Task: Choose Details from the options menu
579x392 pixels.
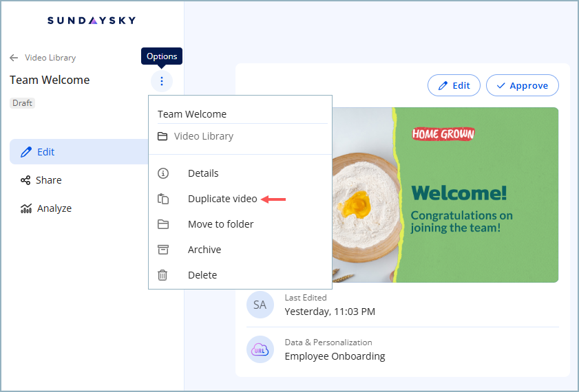Action: 240,173
